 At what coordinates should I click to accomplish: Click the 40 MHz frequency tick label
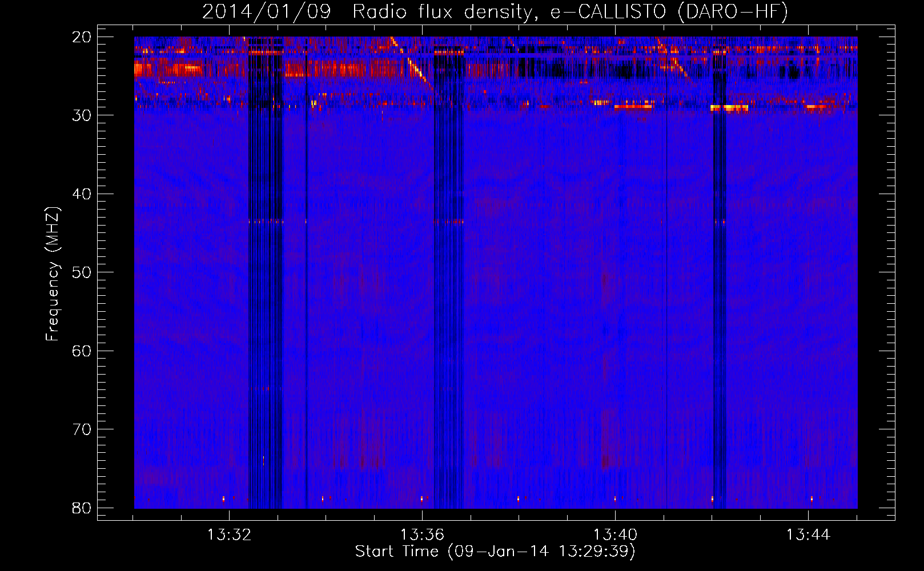tap(82, 194)
